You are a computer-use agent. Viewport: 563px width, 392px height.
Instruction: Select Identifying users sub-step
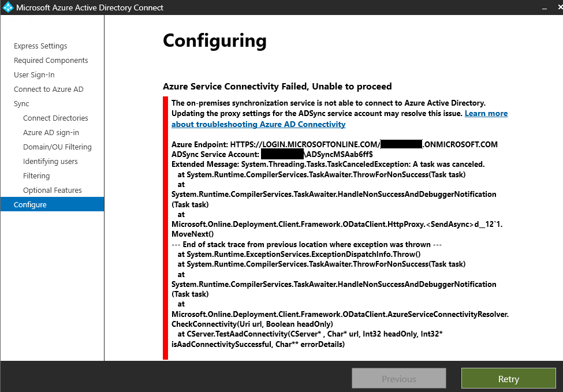[50, 161]
